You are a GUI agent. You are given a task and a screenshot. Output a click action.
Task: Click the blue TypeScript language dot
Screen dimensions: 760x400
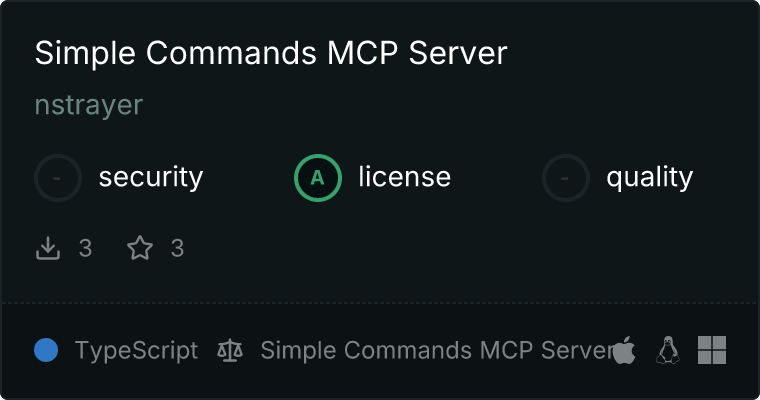pos(46,350)
